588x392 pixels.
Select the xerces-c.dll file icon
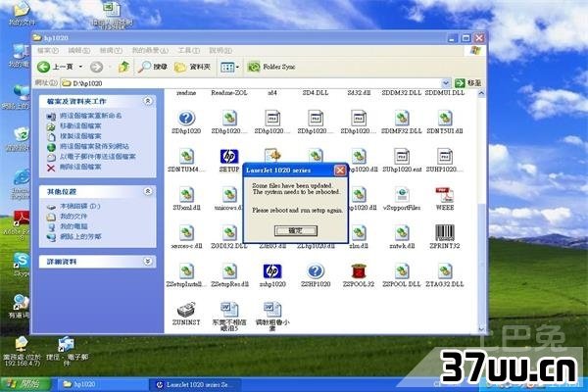pos(186,233)
